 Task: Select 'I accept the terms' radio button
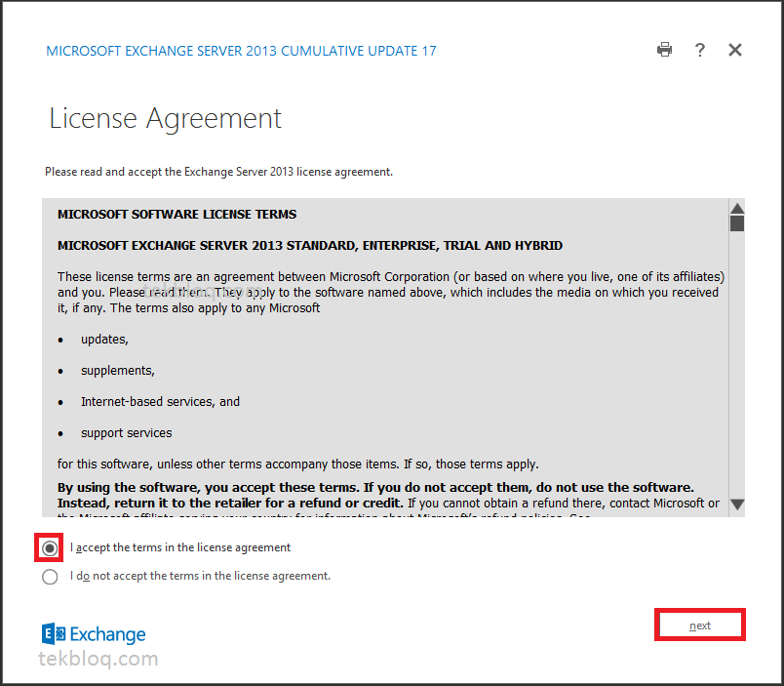(50, 548)
